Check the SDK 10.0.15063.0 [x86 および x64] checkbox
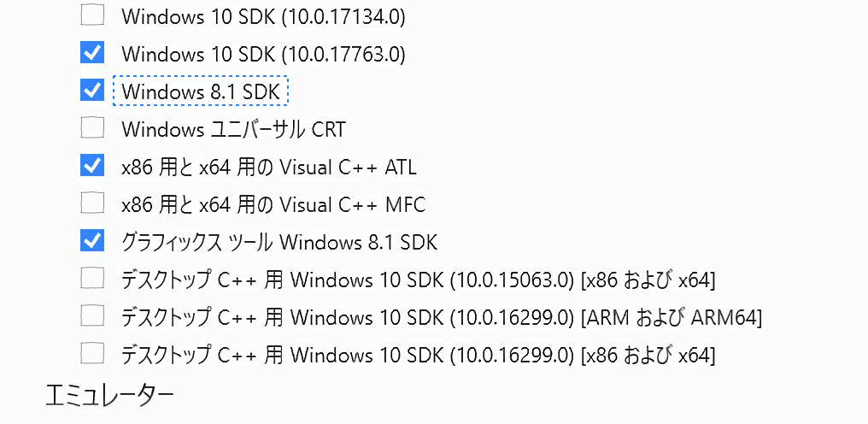Image resolution: width=868 pixels, height=424 pixels. [92, 279]
